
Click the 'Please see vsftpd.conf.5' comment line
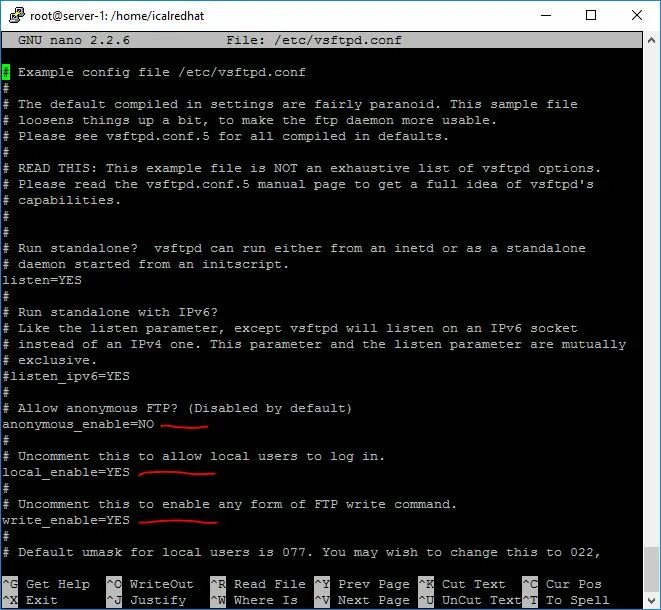226,136
